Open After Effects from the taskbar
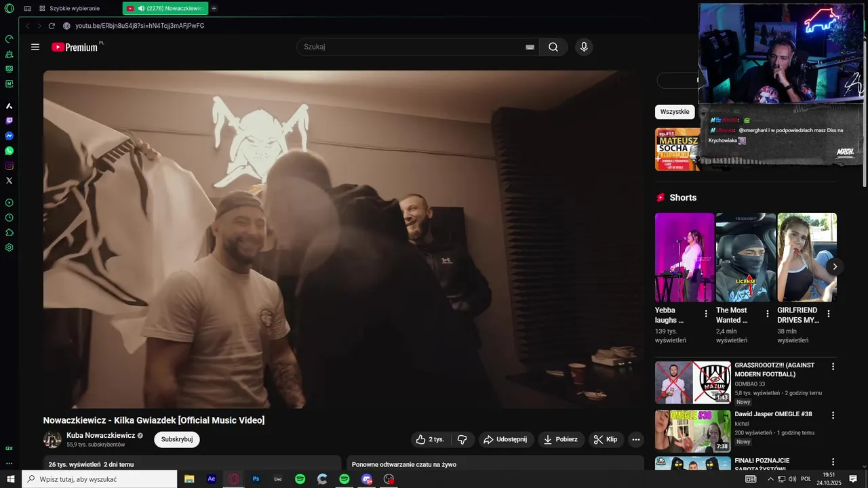This screenshot has height=488, width=868. tap(212, 479)
